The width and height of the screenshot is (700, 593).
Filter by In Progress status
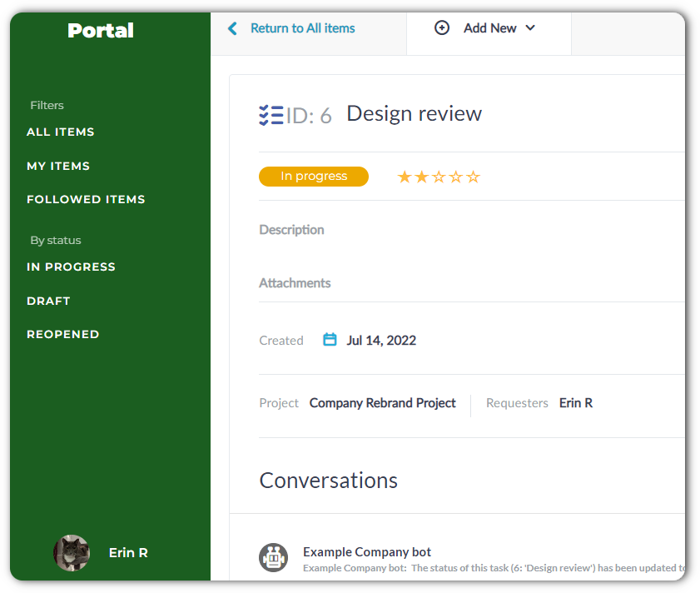pyautogui.click(x=71, y=267)
